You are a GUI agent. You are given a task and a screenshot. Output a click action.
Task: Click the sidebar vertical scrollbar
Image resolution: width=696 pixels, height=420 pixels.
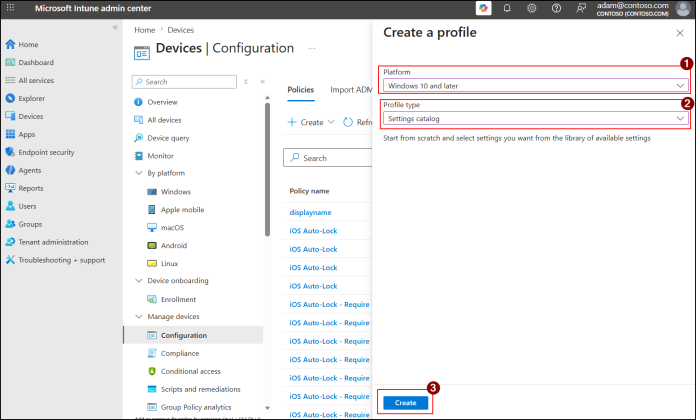(x=267, y=169)
